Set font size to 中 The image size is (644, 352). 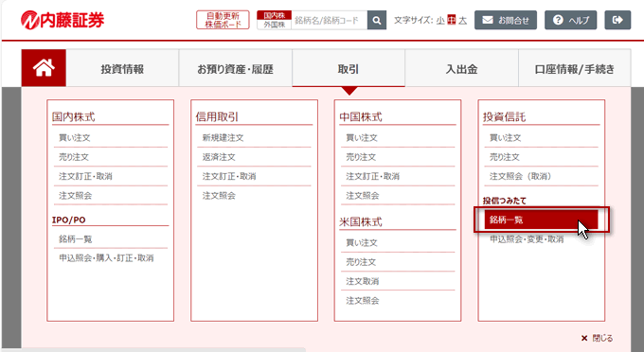452,20
